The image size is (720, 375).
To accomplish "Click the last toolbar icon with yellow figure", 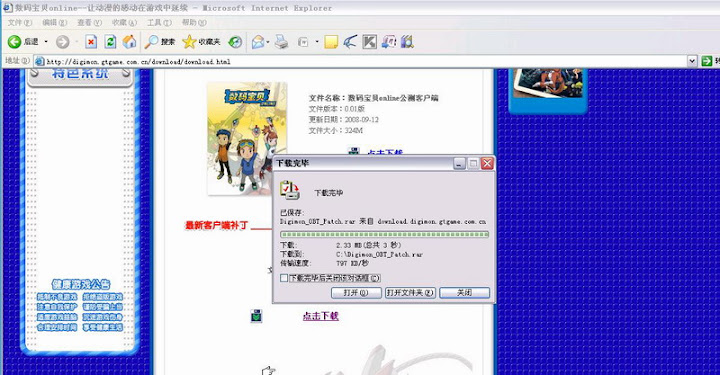I will click(407, 42).
